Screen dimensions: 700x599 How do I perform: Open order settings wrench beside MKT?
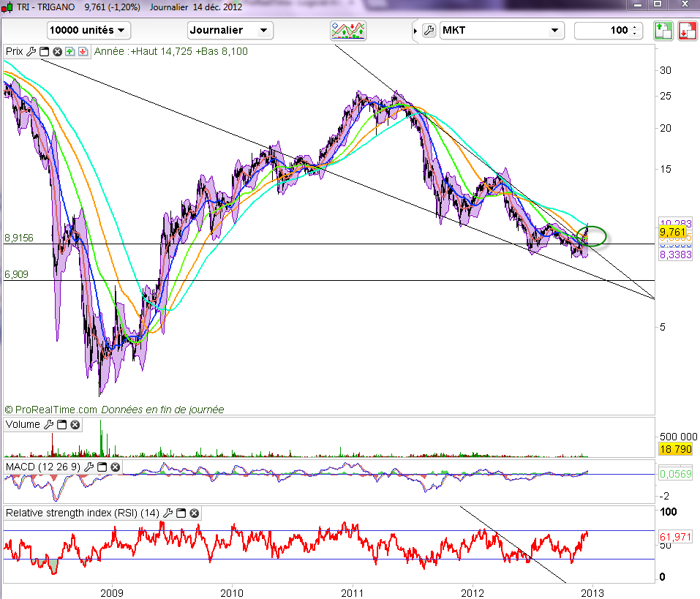[x=429, y=30]
